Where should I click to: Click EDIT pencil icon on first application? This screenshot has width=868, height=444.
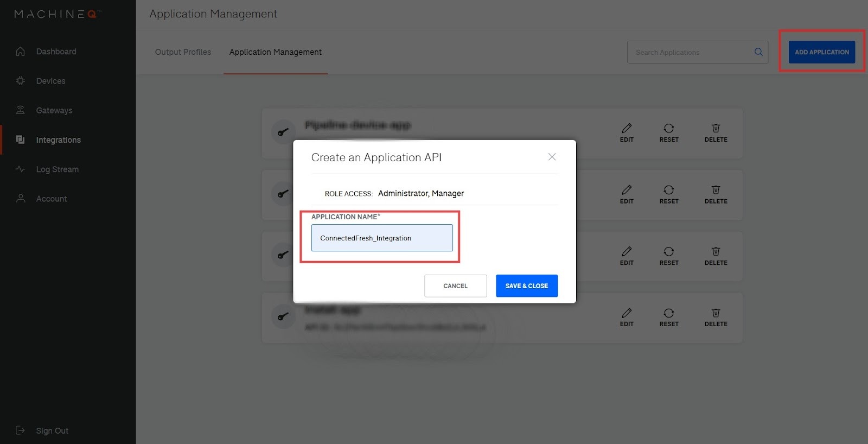point(627,129)
